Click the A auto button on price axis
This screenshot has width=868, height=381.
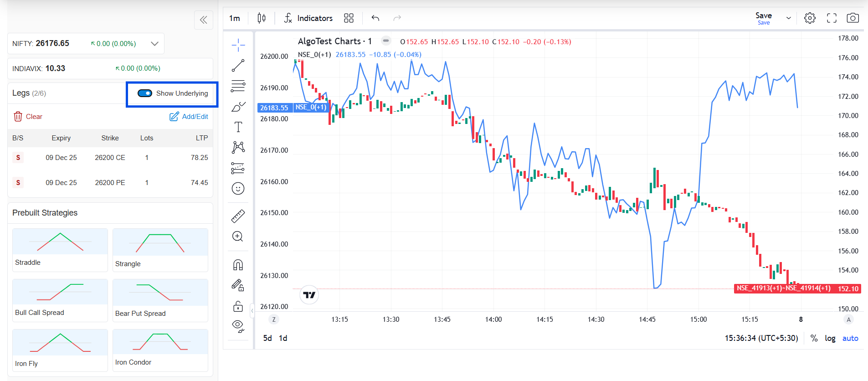point(848,319)
